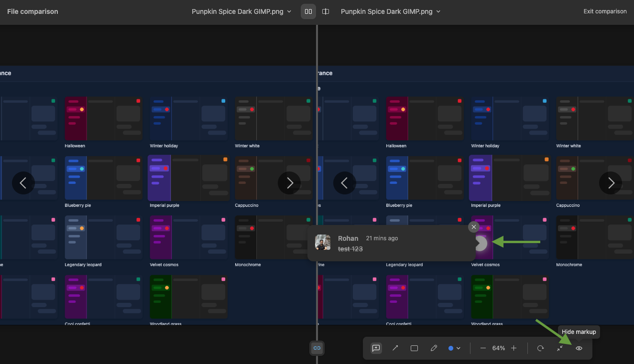The height and width of the screenshot is (364, 634).
Task: Click the comment pin marker on Velvet cosmos
Action: pyautogui.click(x=480, y=243)
